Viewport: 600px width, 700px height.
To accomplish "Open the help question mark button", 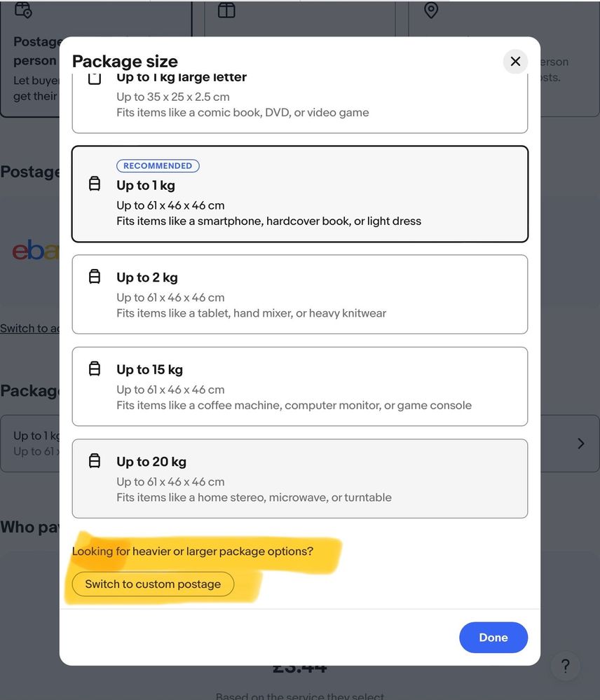I will click(566, 666).
